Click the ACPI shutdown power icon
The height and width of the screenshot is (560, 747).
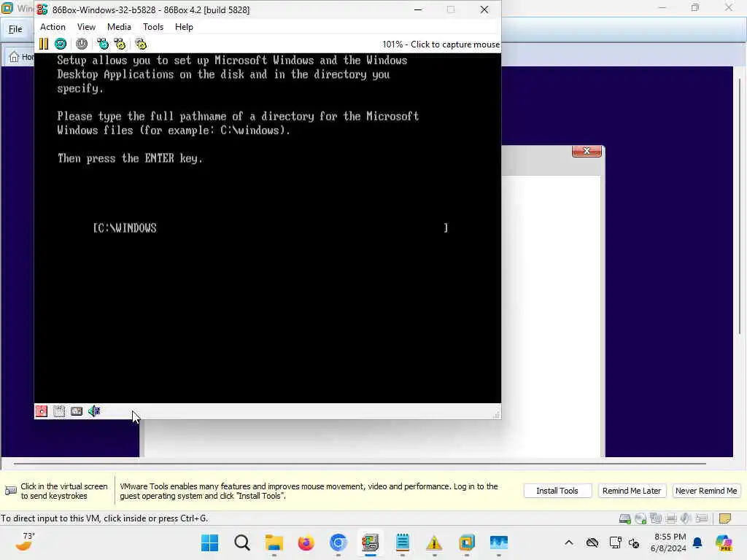click(x=82, y=44)
